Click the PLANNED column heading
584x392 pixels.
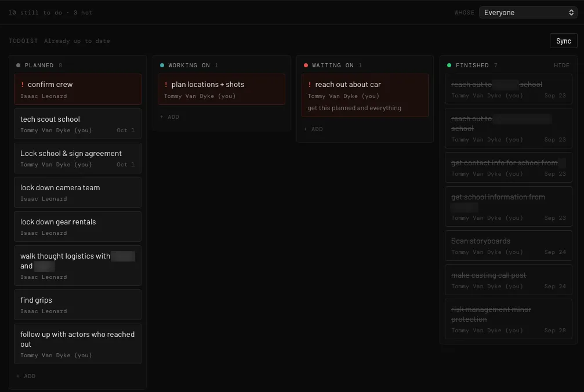pos(39,66)
